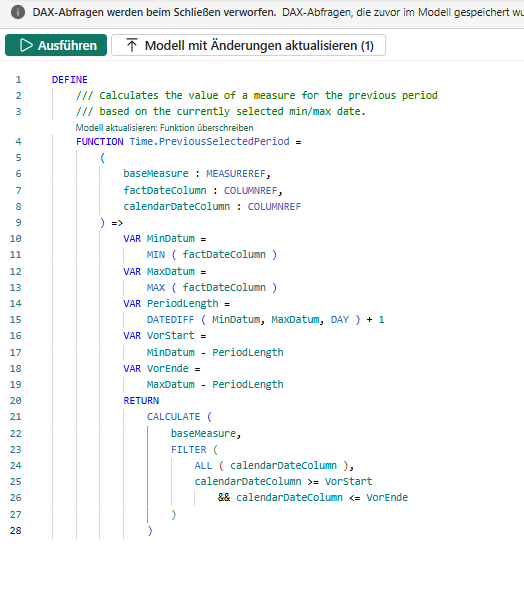Click the DATEDIFF function on line 15
This screenshot has height=592, width=524.
(170, 320)
